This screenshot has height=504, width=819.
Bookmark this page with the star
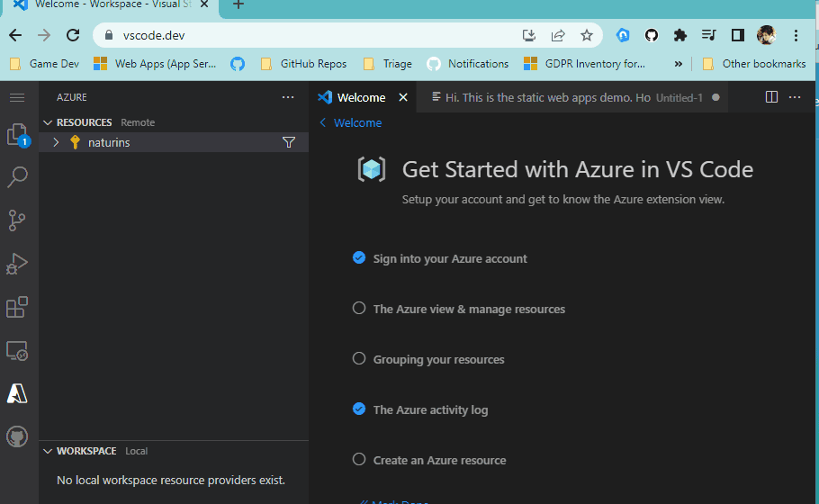coord(587,35)
